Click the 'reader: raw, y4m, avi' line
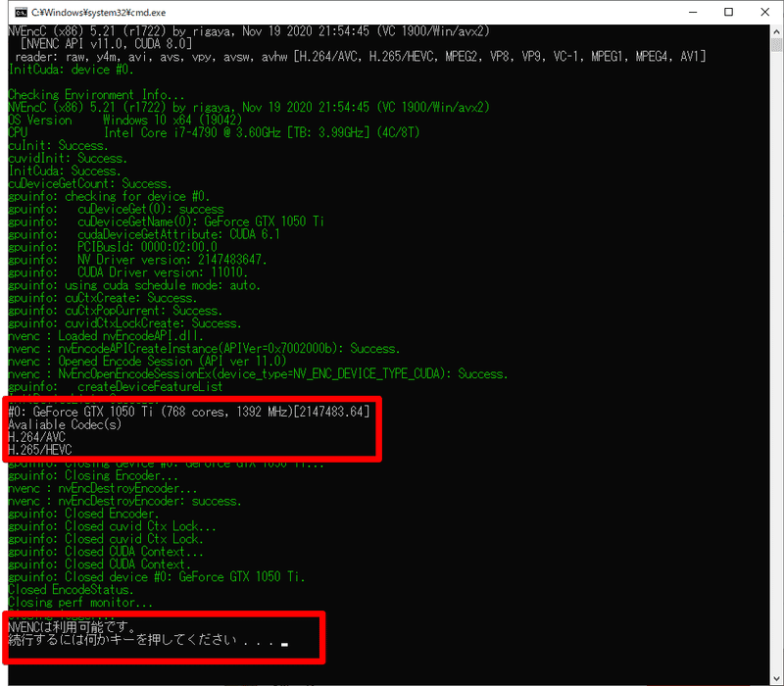Image resolution: width=784 pixels, height=686 pixels. click(360, 57)
